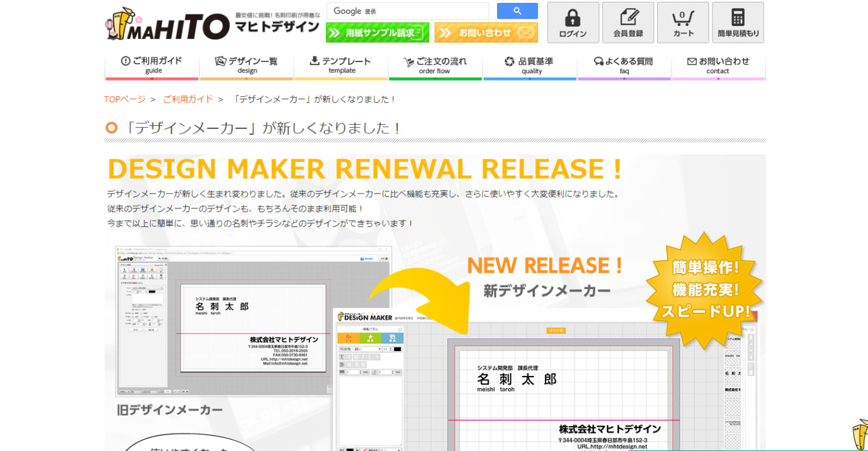
Task: Click the old design maker screenshot
Action: coord(253,321)
